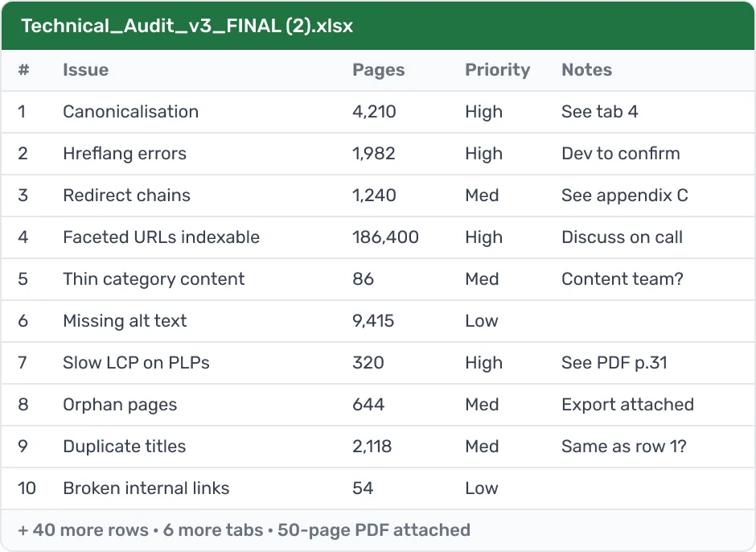Click row number 9

pos(23,447)
